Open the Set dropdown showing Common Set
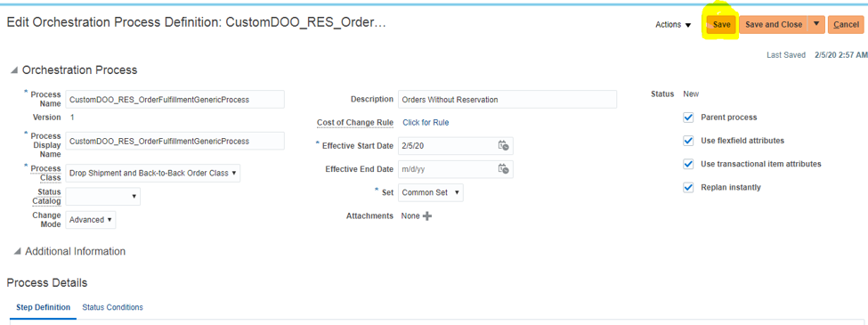The width and height of the screenshot is (868, 325). tap(431, 192)
